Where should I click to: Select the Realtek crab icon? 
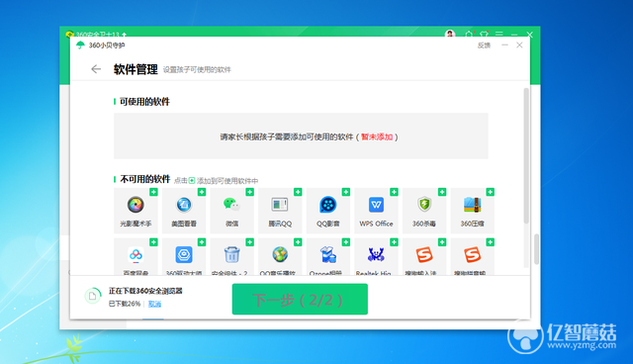(376, 255)
